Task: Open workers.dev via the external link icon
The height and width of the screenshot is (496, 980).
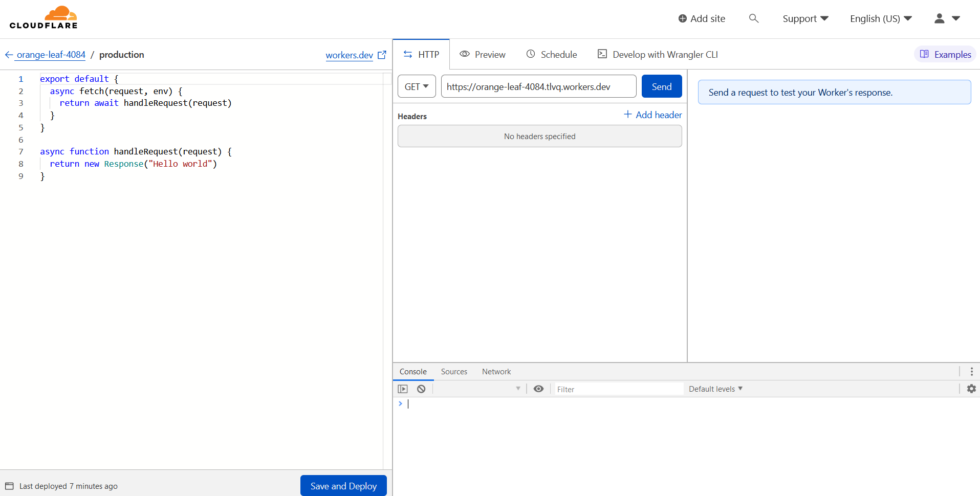Action: (382, 55)
